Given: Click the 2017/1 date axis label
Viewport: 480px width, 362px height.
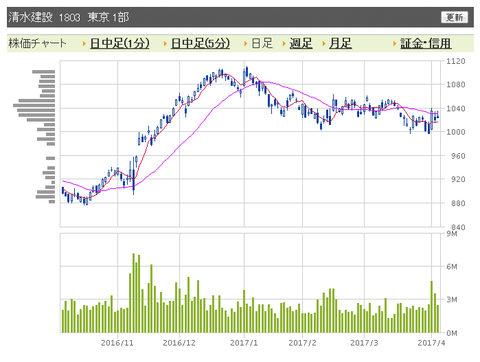Looking at the screenshot, I should tap(244, 343).
